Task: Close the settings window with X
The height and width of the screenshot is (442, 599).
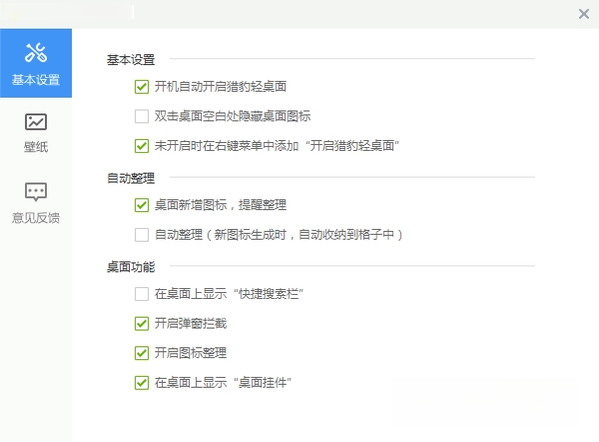Action: point(584,14)
